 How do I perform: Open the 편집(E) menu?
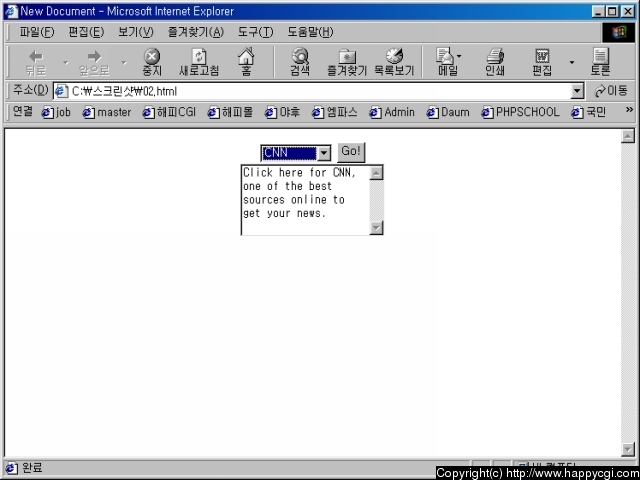(x=86, y=32)
